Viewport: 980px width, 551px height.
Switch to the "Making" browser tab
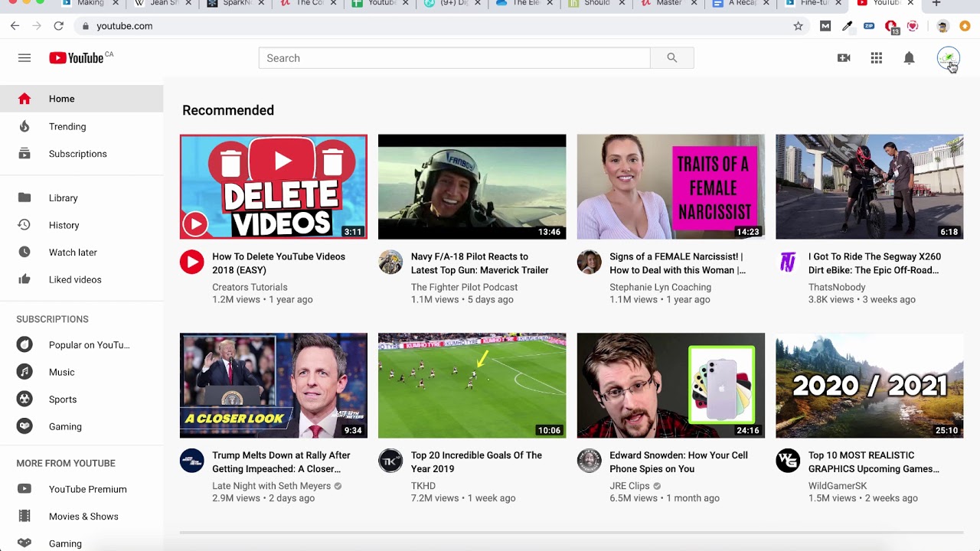pos(90,4)
